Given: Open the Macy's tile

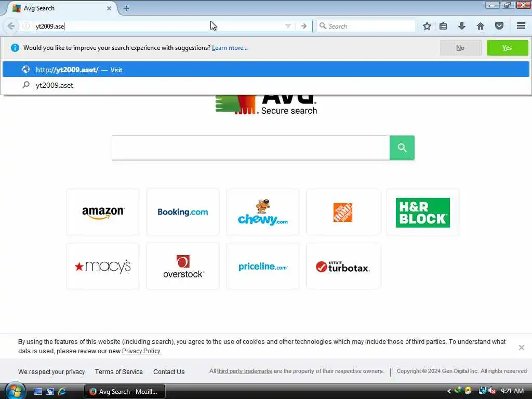Looking at the screenshot, I should tap(103, 266).
